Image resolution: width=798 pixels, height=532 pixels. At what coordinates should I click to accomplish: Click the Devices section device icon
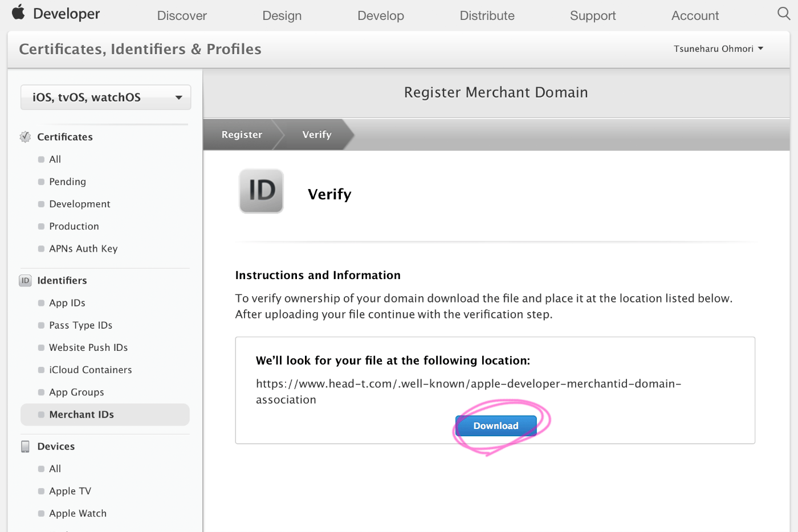tap(25, 447)
